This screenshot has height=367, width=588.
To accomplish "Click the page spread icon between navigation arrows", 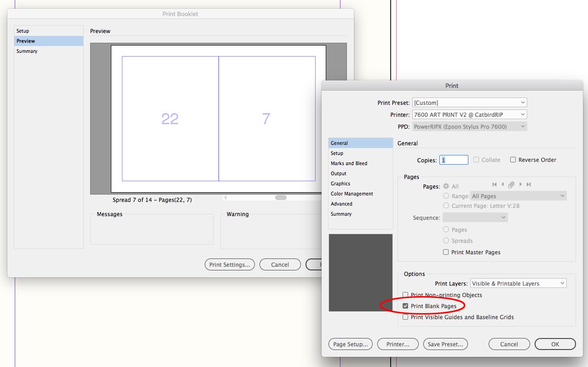I will [x=511, y=184].
